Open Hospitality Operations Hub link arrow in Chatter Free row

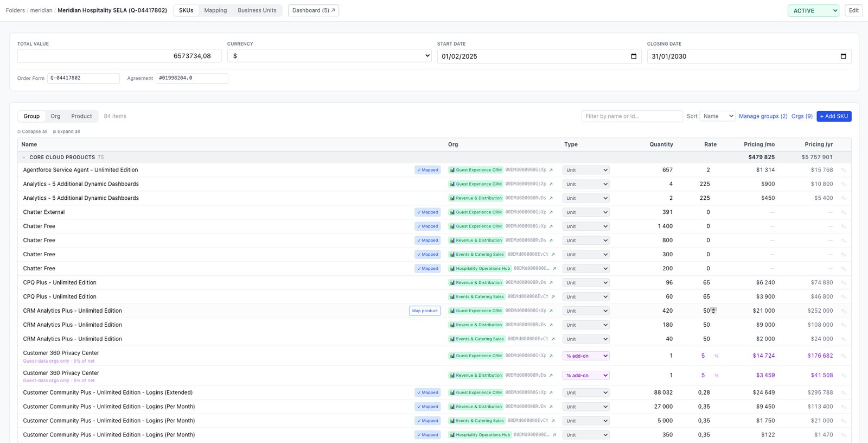pyautogui.click(x=554, y=269)
